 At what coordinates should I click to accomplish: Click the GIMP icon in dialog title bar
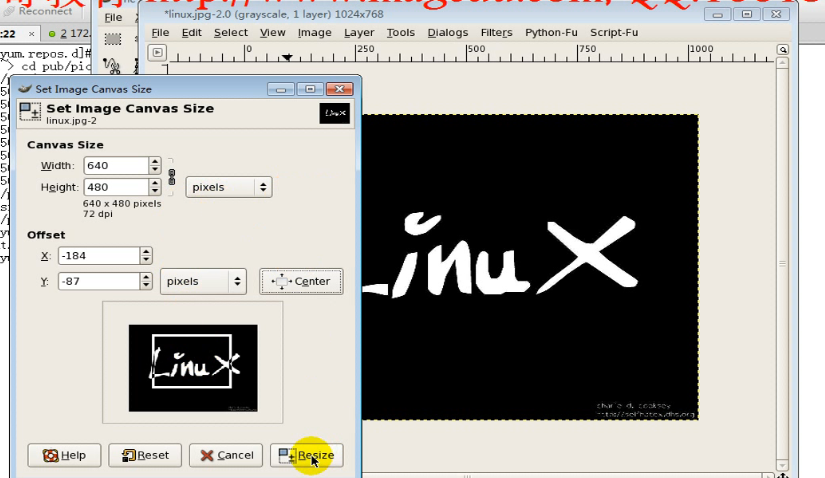click(25, 88)
